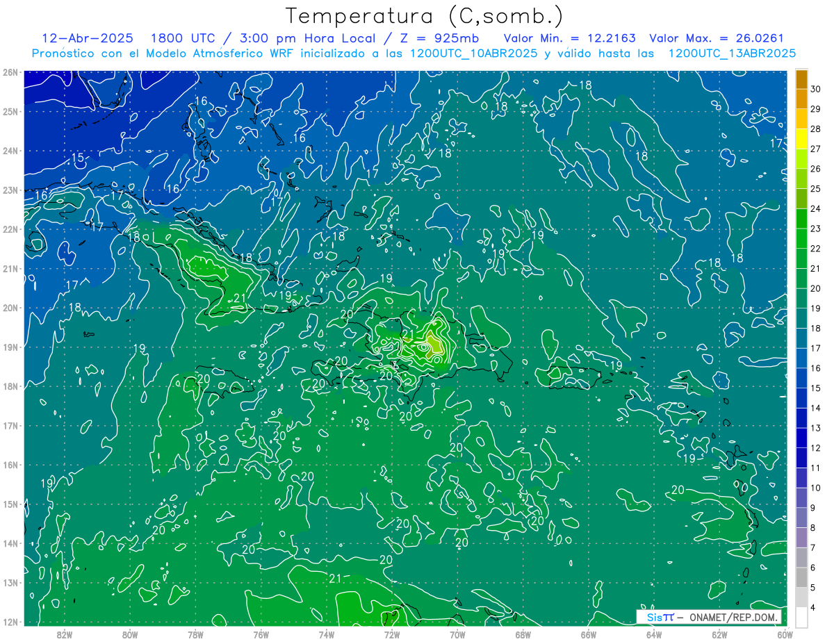Click the dark blue swatch between 12 and 13
The height and width of the screenshot is (644, 834).
coord(801,438)
